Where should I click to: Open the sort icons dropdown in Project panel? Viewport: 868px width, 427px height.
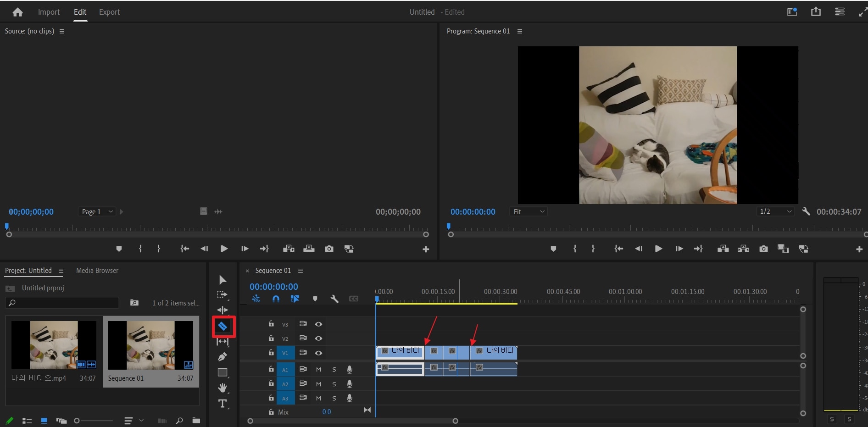[x=134, y=421]
